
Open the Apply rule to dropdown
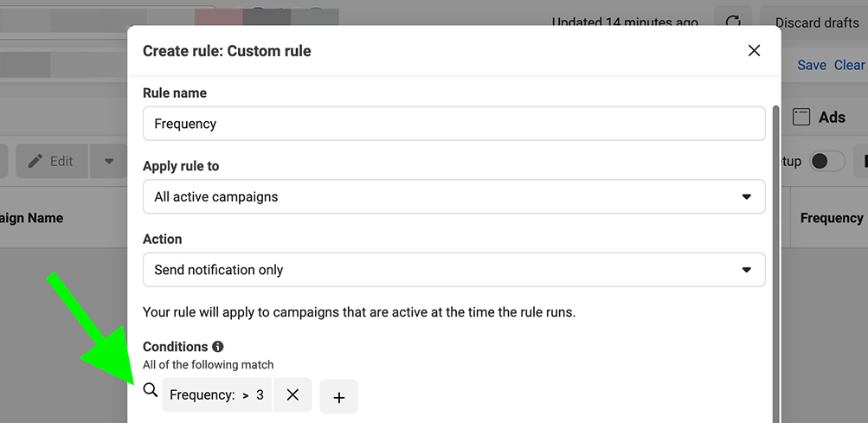(453, 197)
